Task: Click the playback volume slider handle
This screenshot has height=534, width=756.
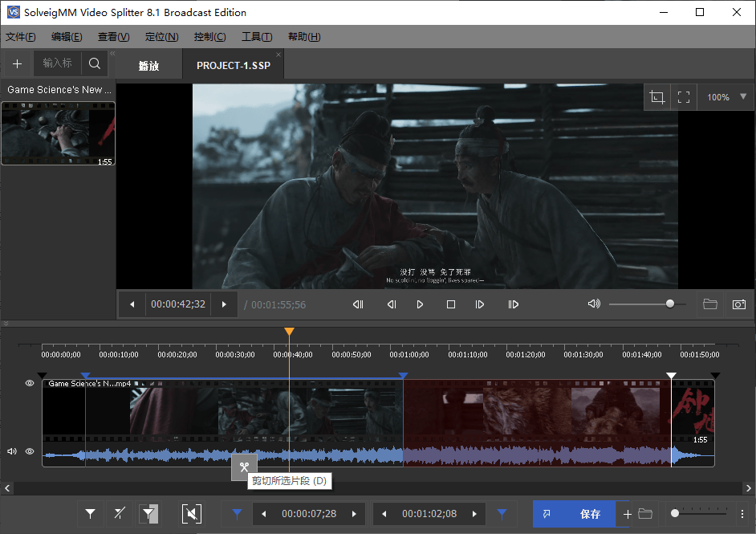Action: click(670, 304)
